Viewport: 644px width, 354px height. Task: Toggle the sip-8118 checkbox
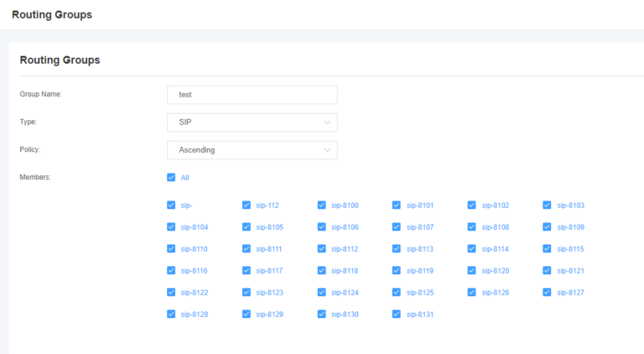point(322,270)
